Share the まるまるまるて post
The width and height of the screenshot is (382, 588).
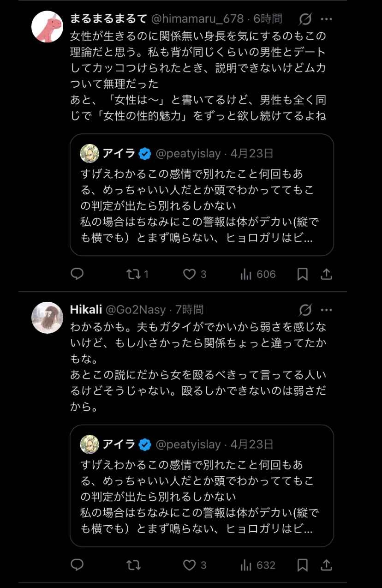click(x=326, y=275)
